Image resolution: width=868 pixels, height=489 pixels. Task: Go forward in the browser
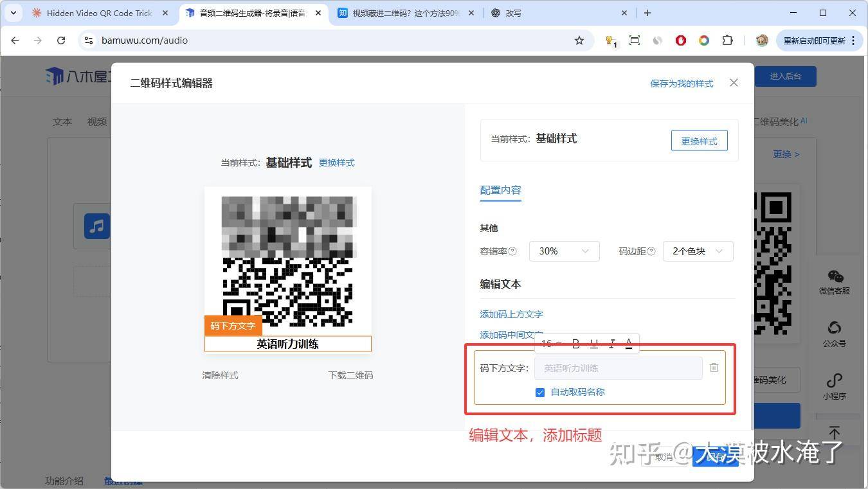tap(38, 40)
